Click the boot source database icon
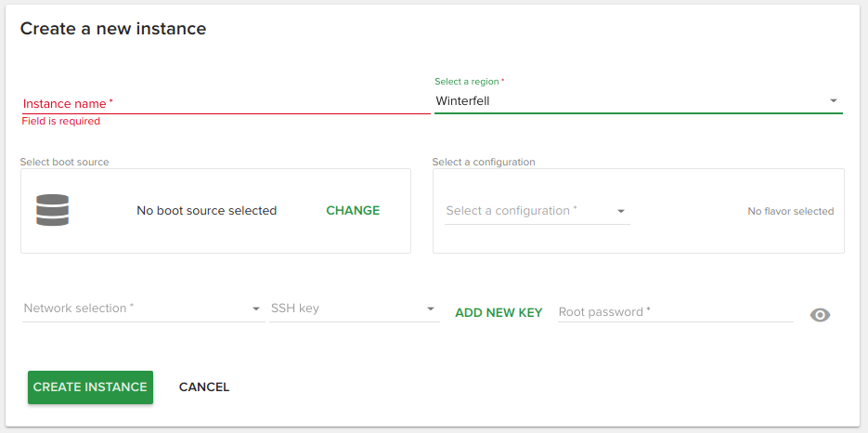This screenshot has width=868, height=433. pos(53,211)
